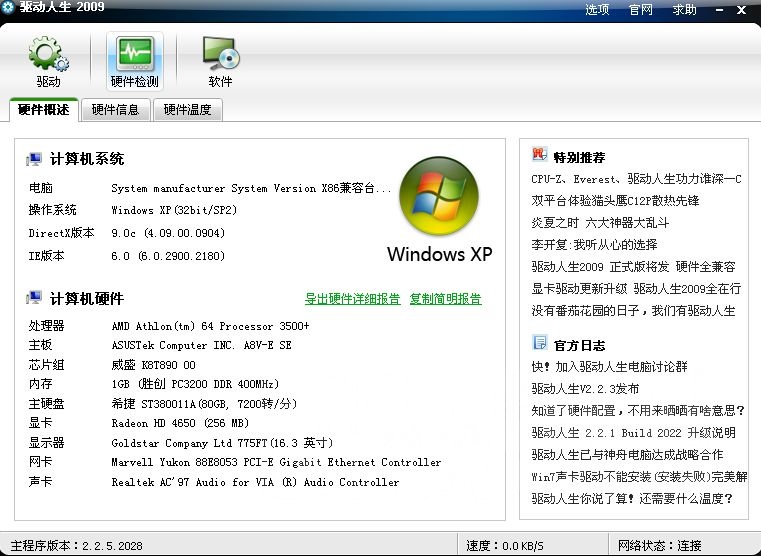Click the 计算机系统 heading

[x=87, y=159]
